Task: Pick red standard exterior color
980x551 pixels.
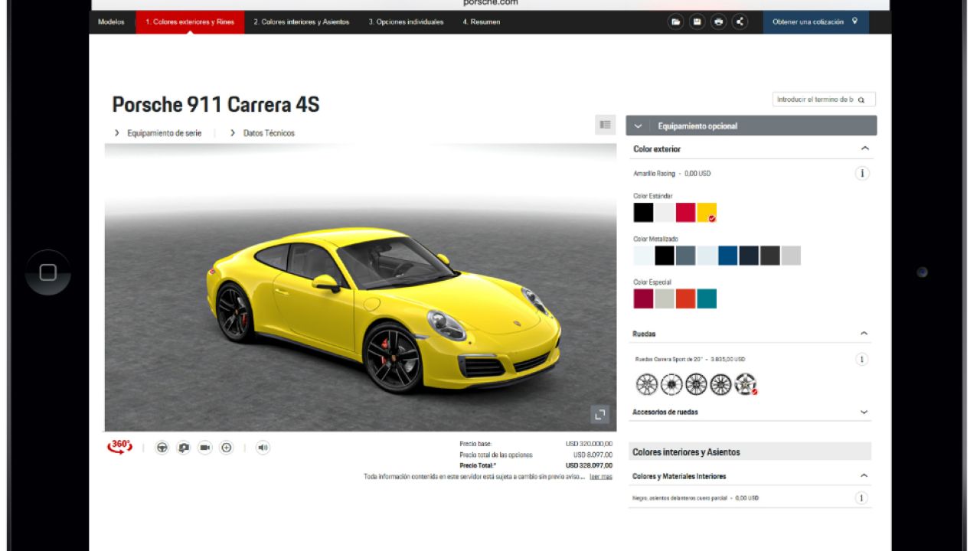Action: coord(685,212)
